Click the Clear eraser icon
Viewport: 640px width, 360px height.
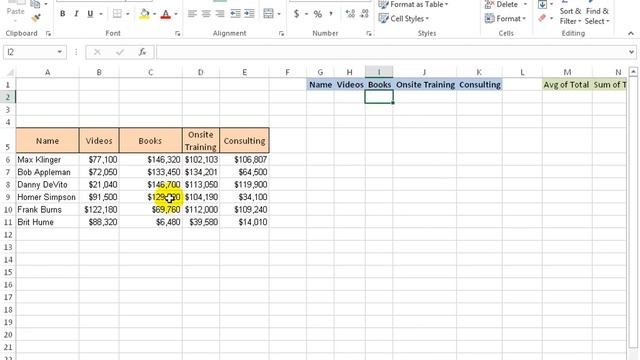(542, 18)
